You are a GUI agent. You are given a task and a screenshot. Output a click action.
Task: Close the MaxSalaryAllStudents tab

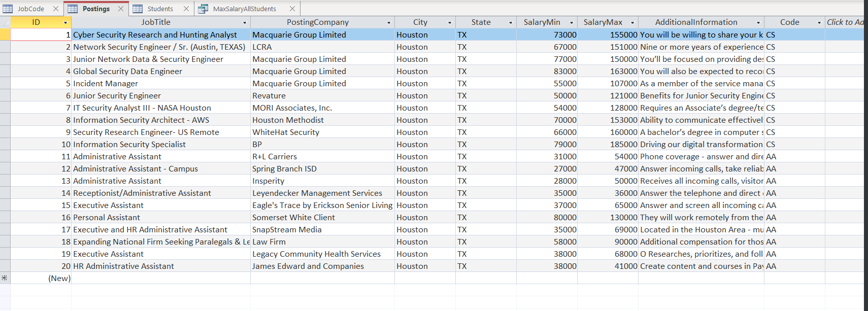click(292, 9)
